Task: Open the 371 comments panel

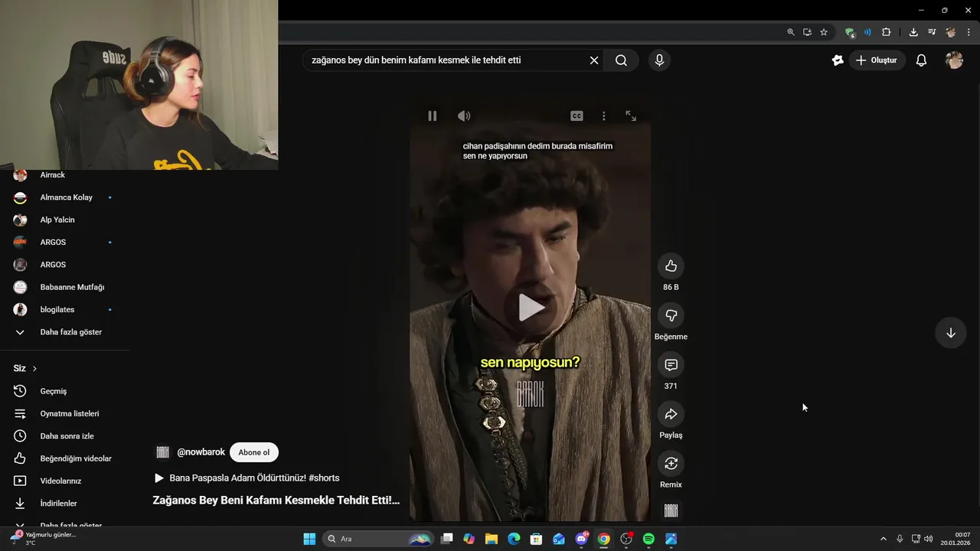Action: tap(671, 365)
